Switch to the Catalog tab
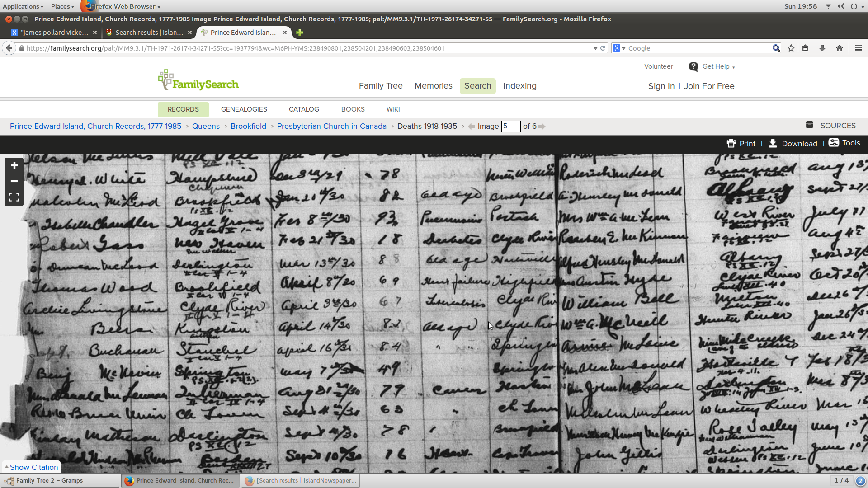Image resolution: width=868 pixels, height=488 pixels. click(304, 109)
